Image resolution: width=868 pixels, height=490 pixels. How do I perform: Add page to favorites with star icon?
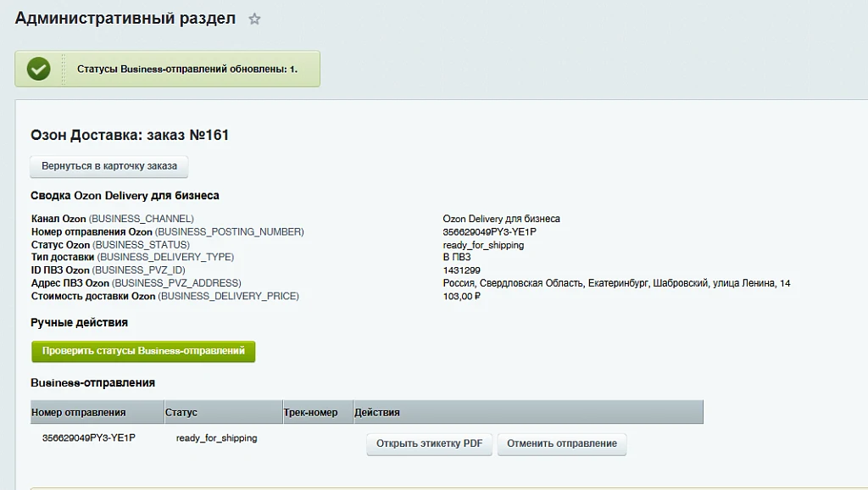(x=254, y=19)
